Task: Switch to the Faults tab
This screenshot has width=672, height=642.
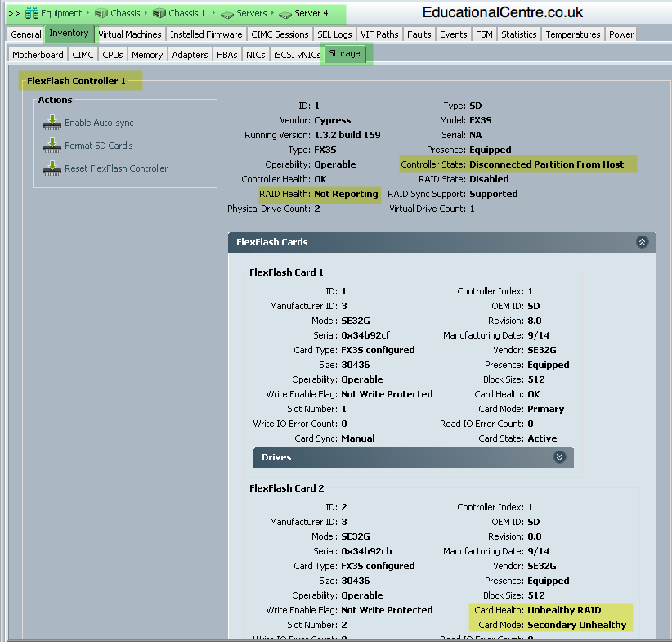Action: coord(419,34)
